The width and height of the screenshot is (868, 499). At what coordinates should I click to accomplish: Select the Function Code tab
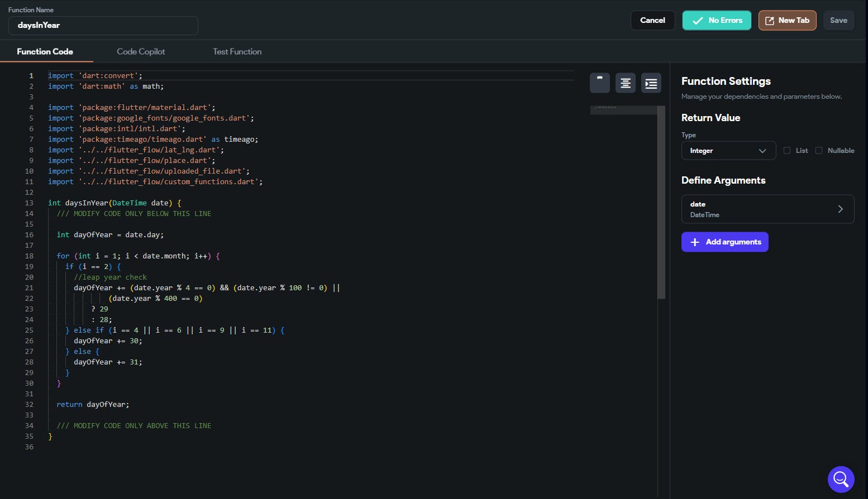45,51
